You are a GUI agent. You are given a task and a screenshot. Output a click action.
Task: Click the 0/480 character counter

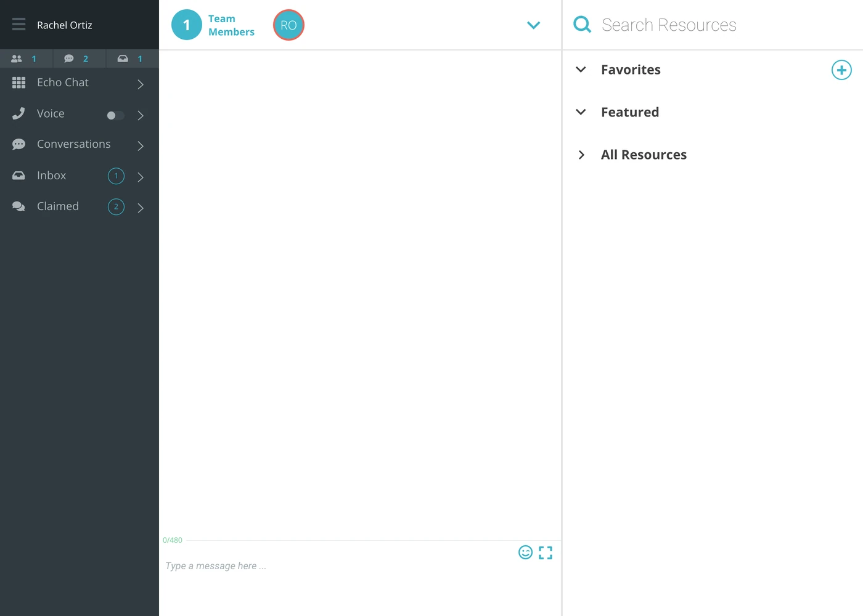click(x=173, y=540)
